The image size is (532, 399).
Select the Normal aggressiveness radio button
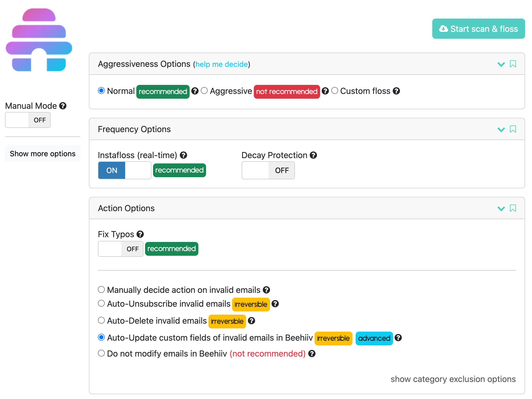pos(101,91)
